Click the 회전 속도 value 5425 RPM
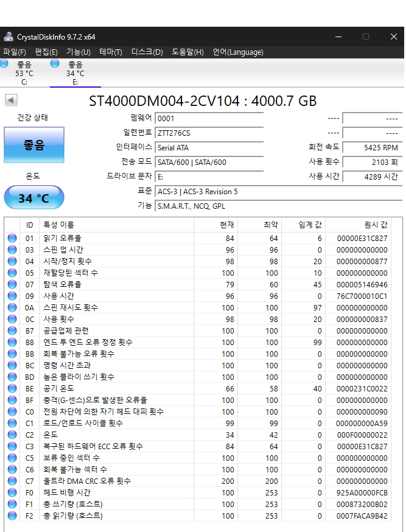406x532 pixels. [x=372, y=147]
